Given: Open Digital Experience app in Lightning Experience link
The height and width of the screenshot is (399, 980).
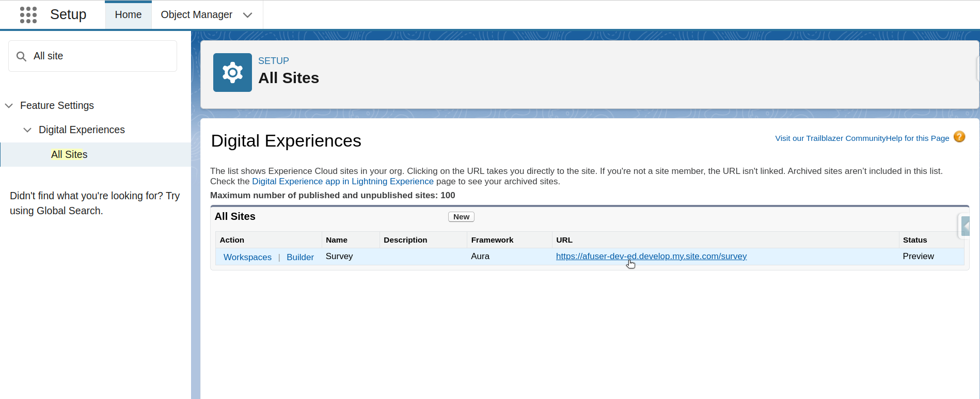Looking at the screenshot, I should pyautogui.click(x=342, y=182).
